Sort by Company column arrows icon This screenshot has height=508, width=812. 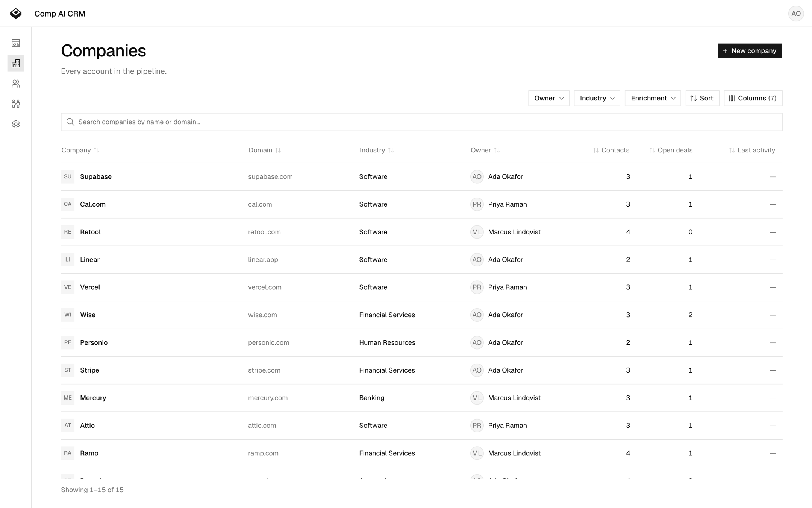click(x=97, y=150)
